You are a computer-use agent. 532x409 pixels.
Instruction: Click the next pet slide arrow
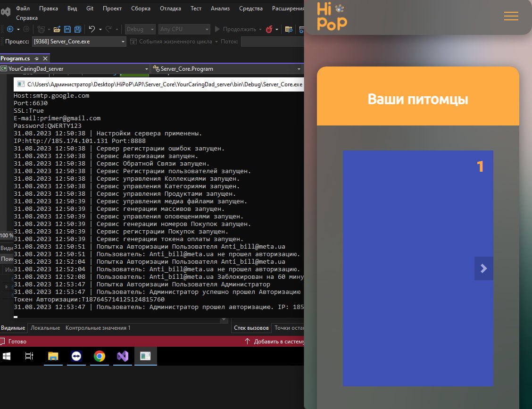(x=483, y=268)
